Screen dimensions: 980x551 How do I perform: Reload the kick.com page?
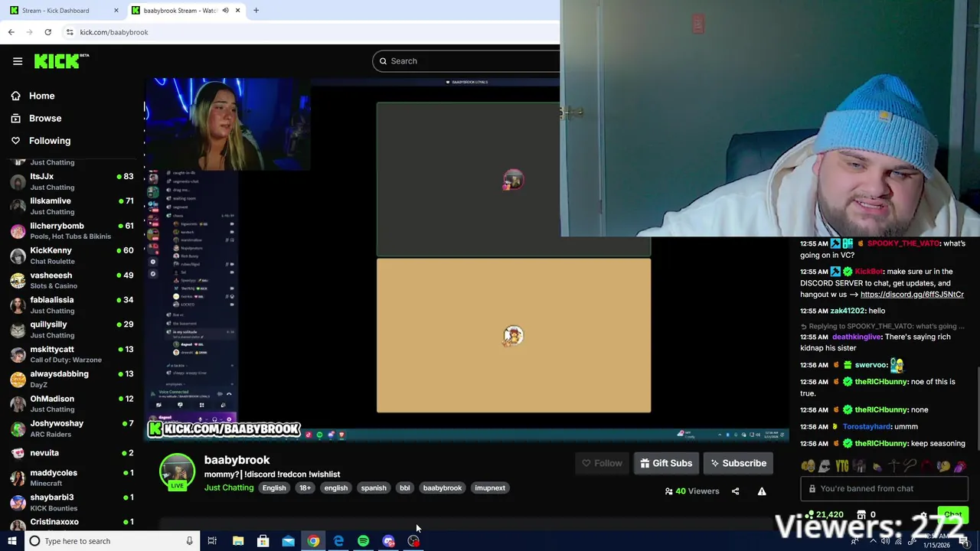(48, 32)
